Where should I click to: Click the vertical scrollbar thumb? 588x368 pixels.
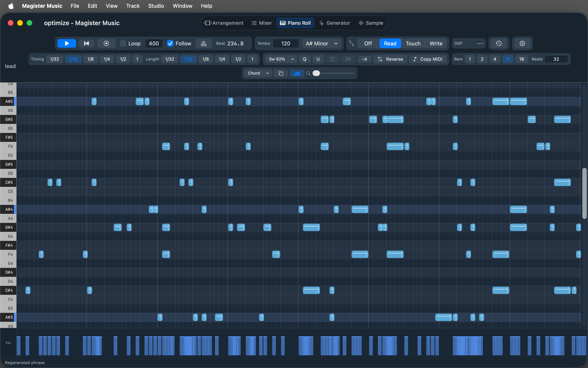[x=584, y=193]
